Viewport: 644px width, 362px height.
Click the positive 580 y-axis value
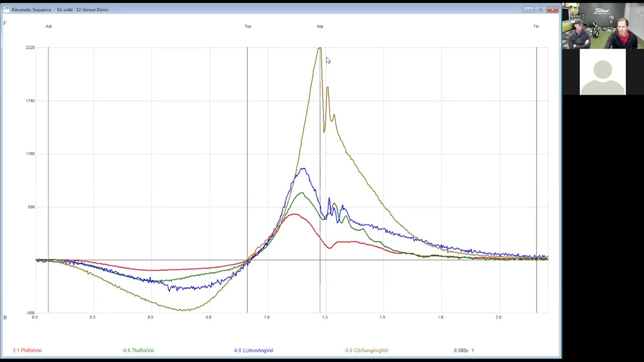pyautogui.click(x=31, y=207)
